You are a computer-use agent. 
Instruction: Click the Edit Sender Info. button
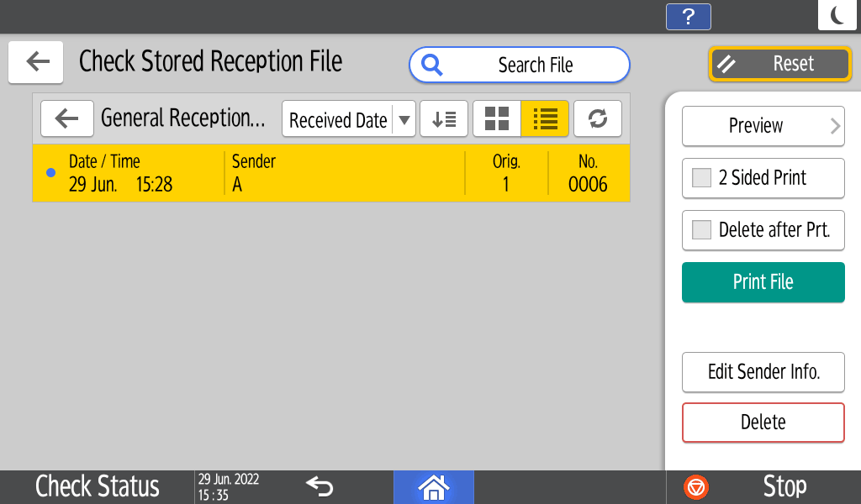tap(763, 372)
